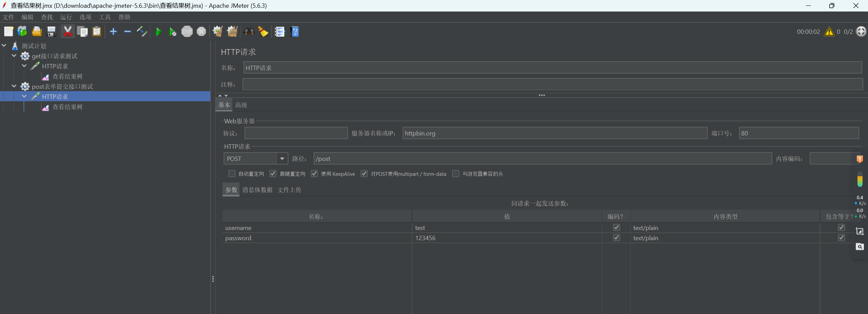Expand all nodes with the plus icon
Screen dimensions: 868x314
113,32
